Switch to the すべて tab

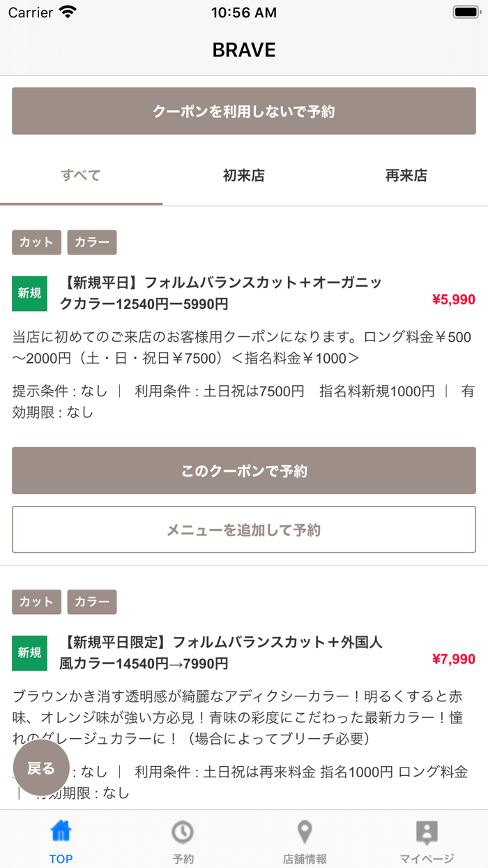[81, 176]
